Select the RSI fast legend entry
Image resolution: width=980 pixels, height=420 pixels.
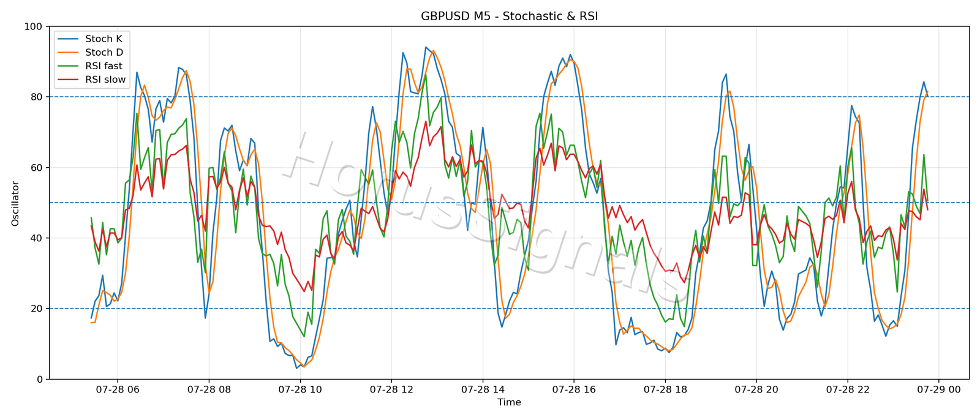(x=91, y=66)
